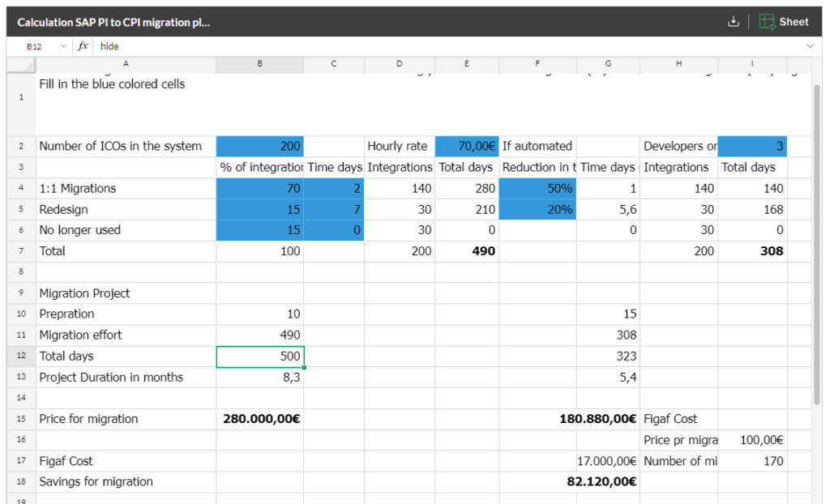The width and height of the screenshot is (830, 504).
Task: Select the Developers blue cell value 3
Action: tap(752, 147)
